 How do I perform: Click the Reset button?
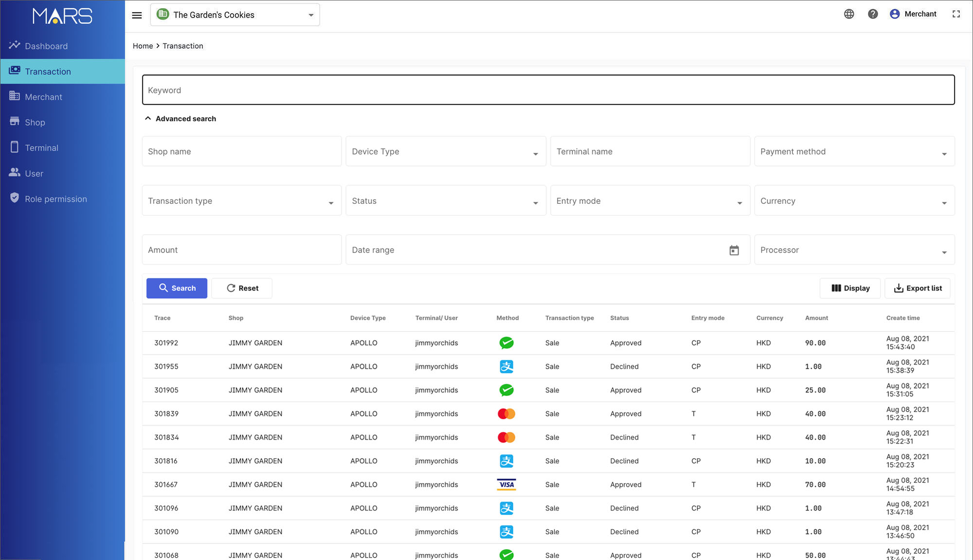pos(242,288)
